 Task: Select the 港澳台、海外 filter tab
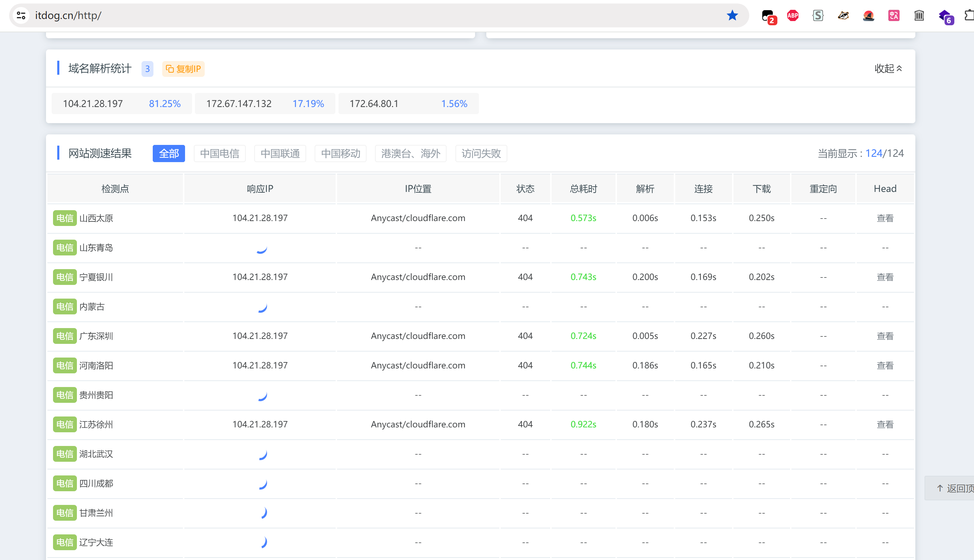coord(410,153)
